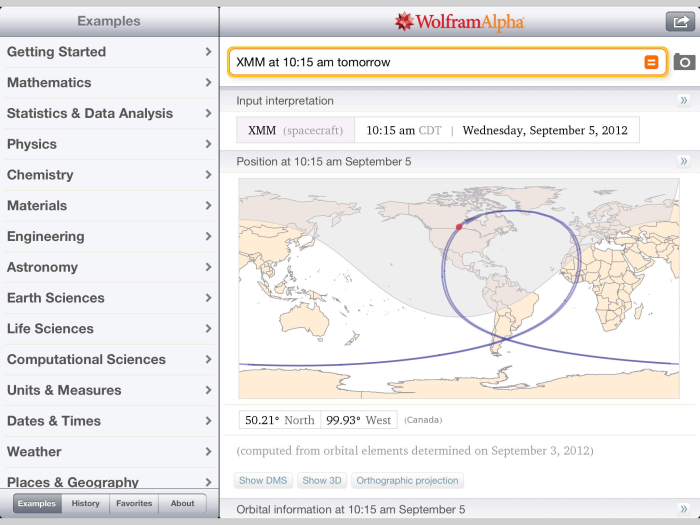Open Statistics & Data Analysis category
This screenshot has height=525, width=700.
pos(109,113)
